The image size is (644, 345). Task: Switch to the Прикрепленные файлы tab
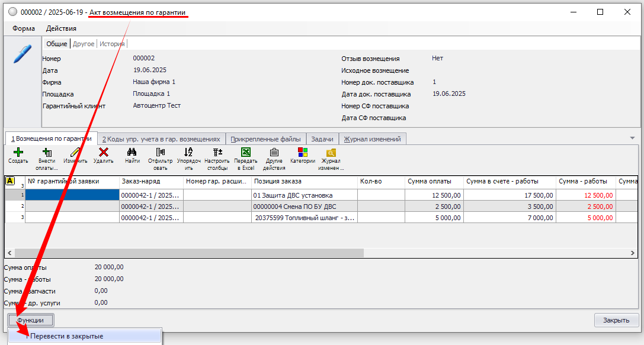(x=265, y=139)
